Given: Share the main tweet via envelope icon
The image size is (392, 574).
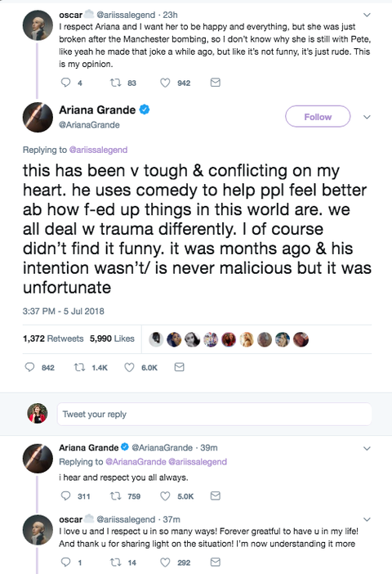Looking at the screenshot, I should 179,367.
